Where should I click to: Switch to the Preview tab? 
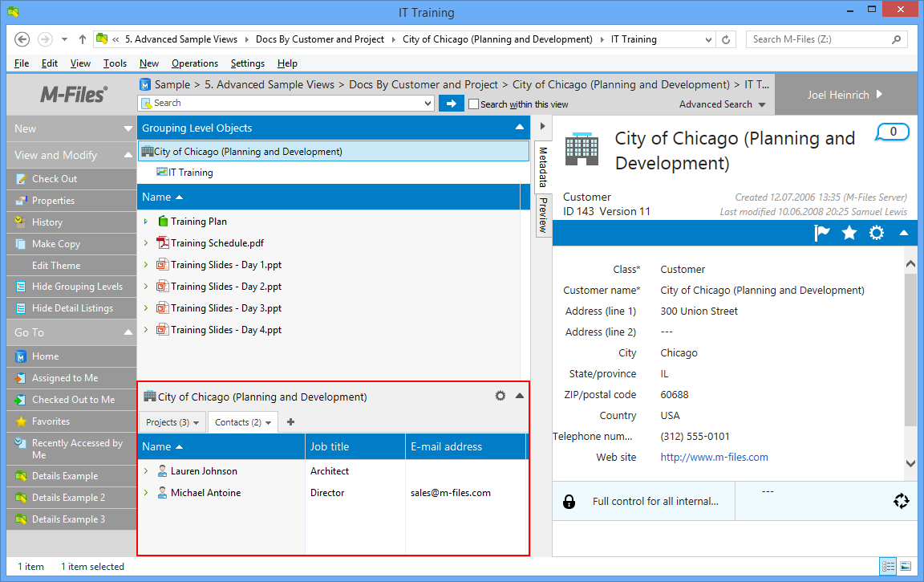coord(543,214)
